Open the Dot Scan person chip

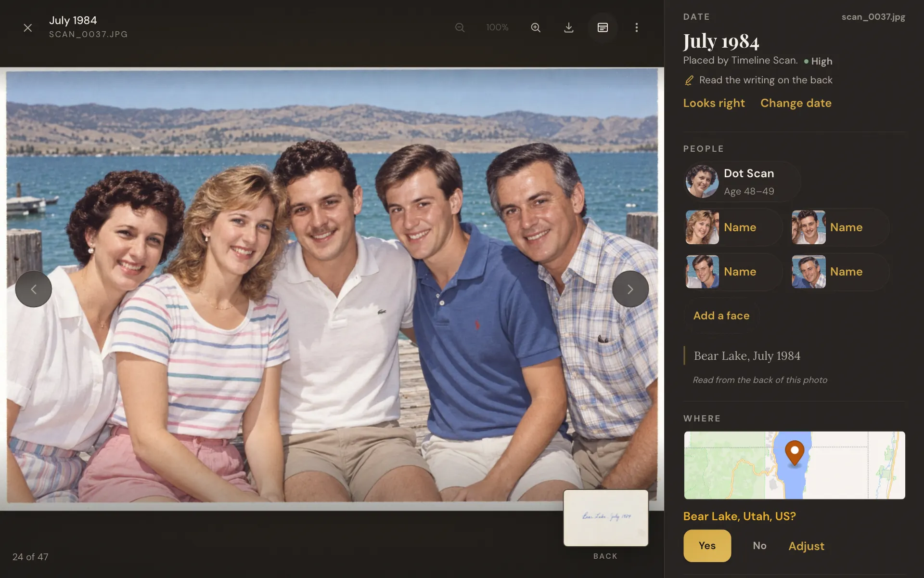[x=742, y=181]
